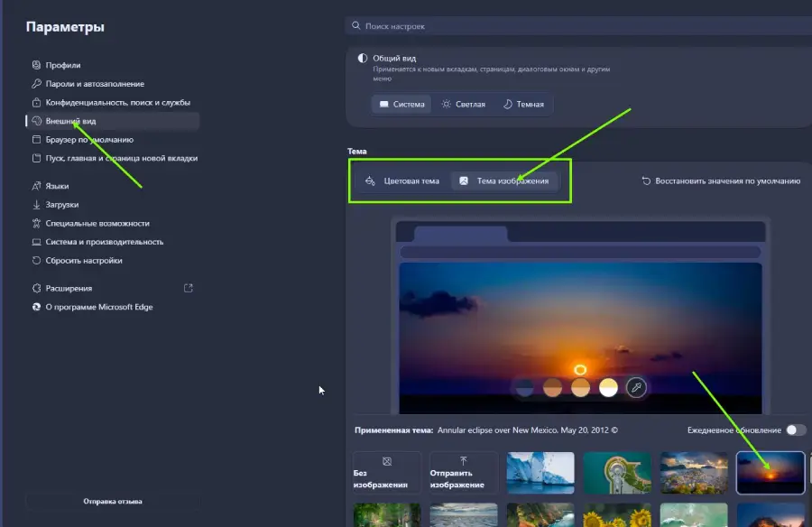
Task: Click the Внешний вид palette icon
Action: point(36,121)
